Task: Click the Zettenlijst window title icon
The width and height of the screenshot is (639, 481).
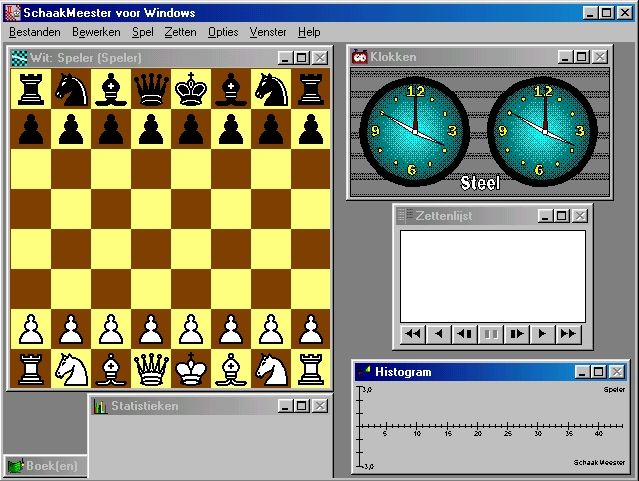Action: (x=405, y=215)
